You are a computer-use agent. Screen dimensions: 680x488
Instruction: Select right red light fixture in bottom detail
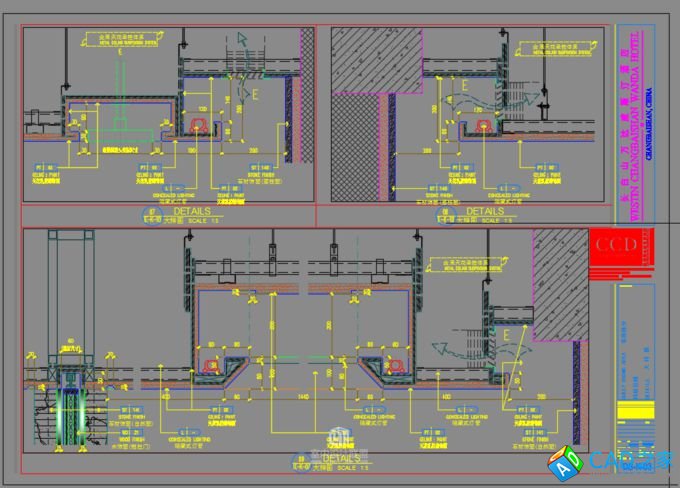391,366
